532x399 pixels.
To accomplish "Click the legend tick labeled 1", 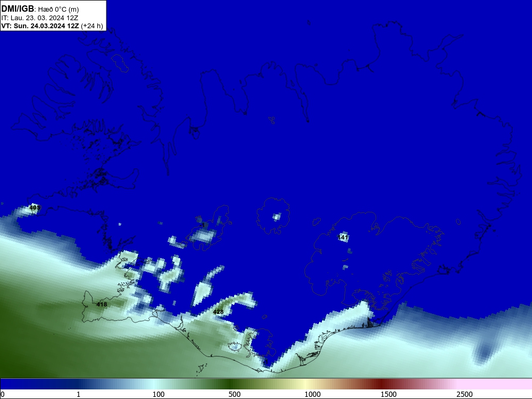I will pyautogui.click(x=78, y=394).
